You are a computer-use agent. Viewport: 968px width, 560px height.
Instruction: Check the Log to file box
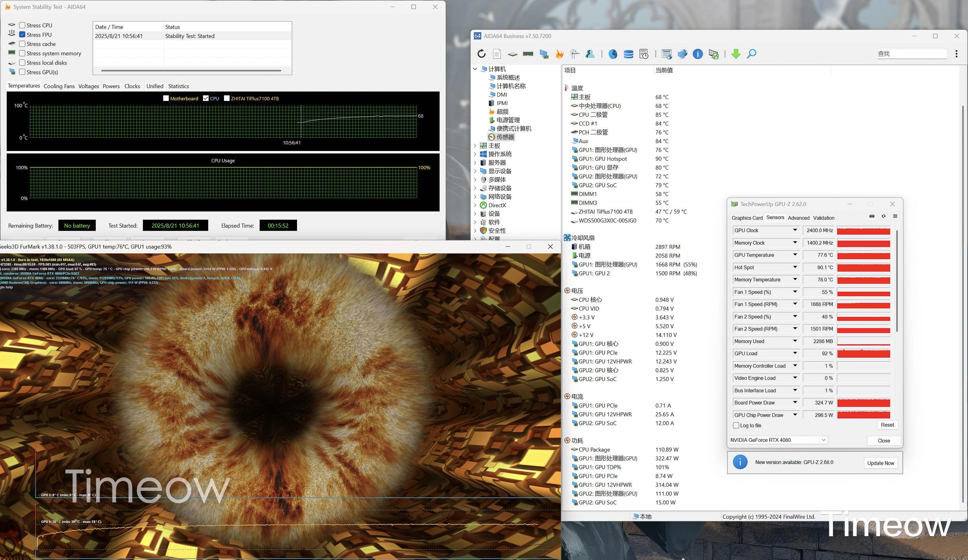coord(736,425)
